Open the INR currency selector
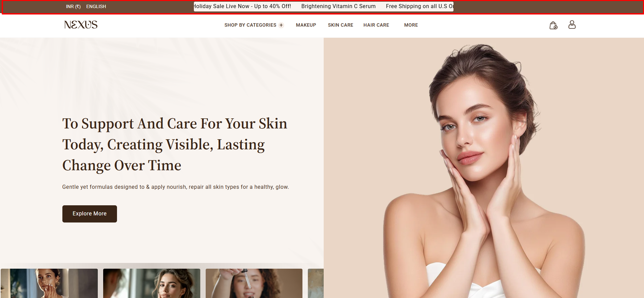 (x=73, y=6)
